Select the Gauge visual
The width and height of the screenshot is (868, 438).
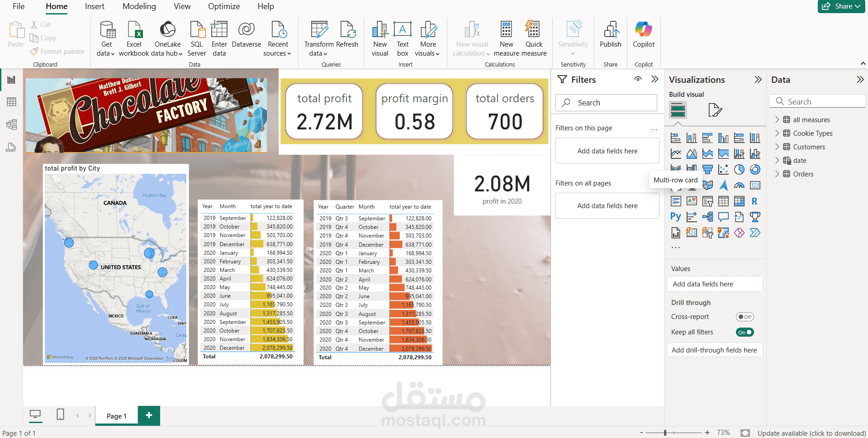(739, 185)
